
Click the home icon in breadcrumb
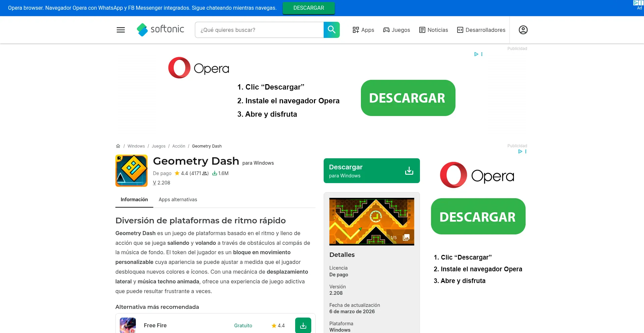coord(118,146)
